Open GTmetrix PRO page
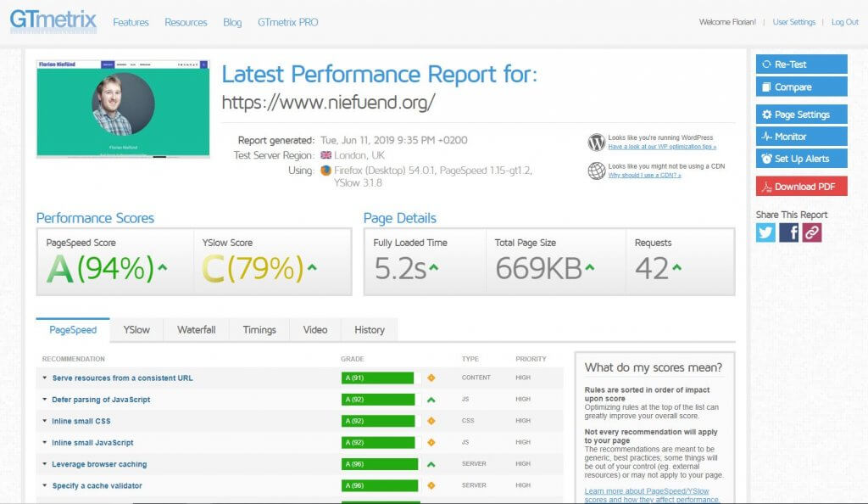 [287, 22]
